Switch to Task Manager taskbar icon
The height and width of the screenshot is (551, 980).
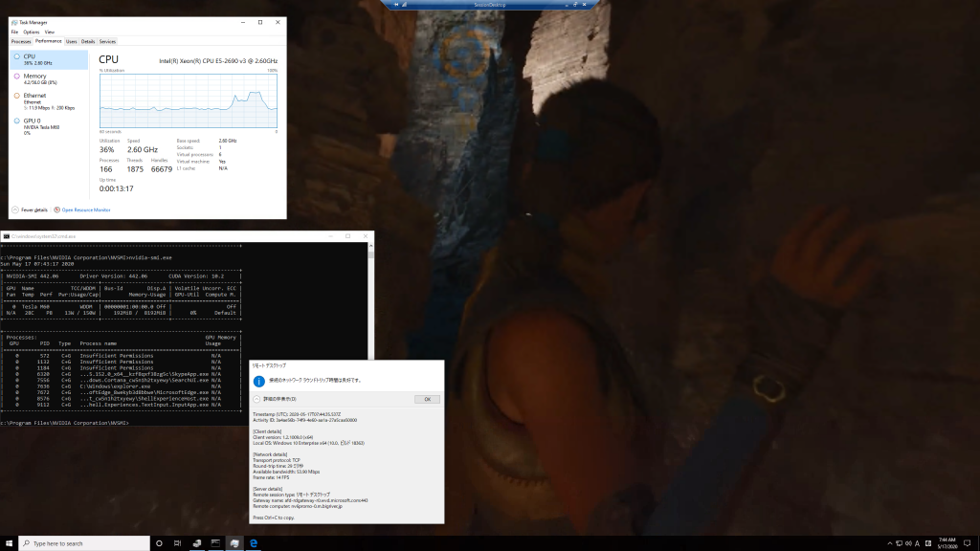coord(234,543)
